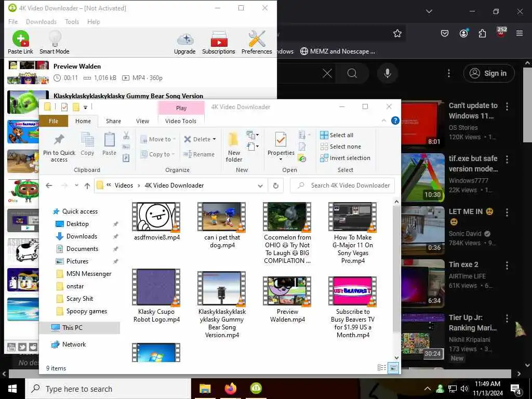This screenshot has width=532, height=399.
Task: Bookmark page with star icon
Action: point(397,33)
